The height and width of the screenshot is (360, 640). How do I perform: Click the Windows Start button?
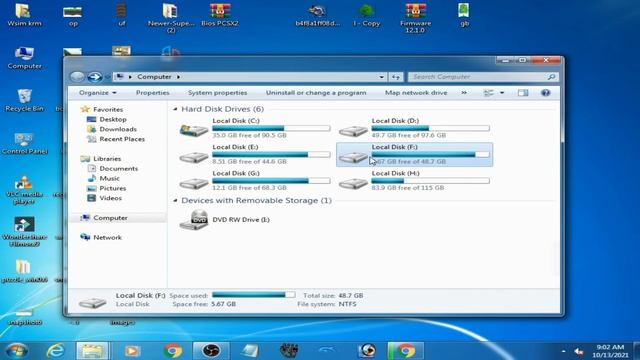coord(17,351)
